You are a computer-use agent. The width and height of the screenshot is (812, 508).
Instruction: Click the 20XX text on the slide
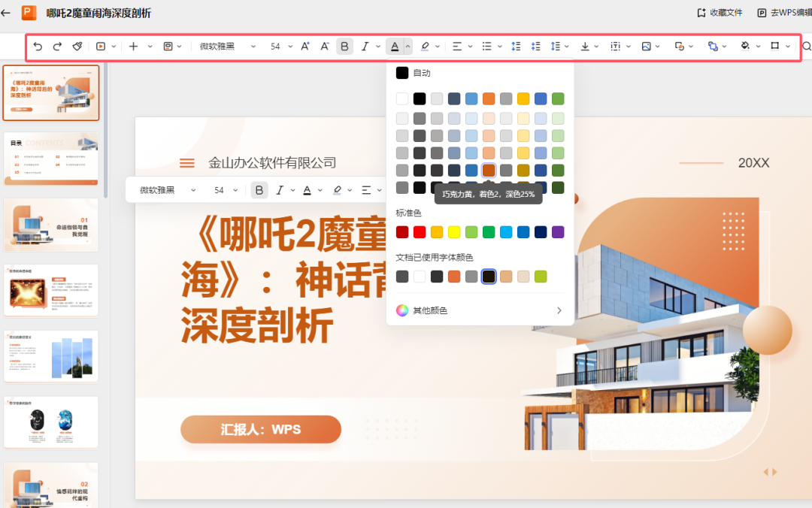click(753, 163)
